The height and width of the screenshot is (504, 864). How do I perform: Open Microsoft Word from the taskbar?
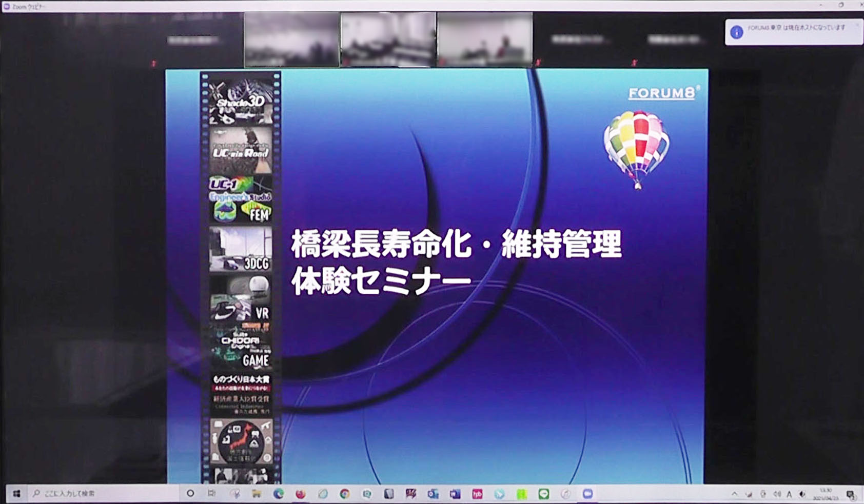pos(455,494)
